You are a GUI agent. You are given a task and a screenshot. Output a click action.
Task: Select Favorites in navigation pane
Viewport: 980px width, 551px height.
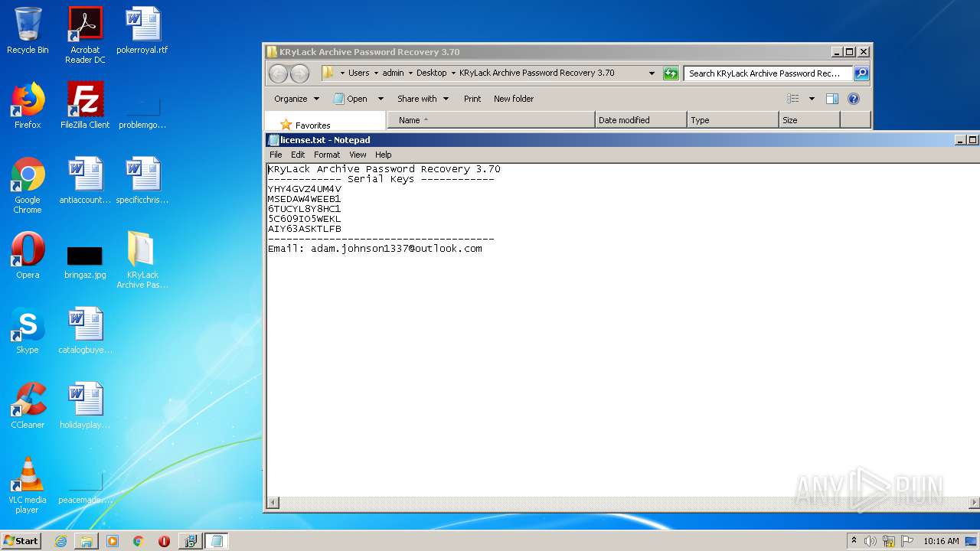[x=305, y=125]
